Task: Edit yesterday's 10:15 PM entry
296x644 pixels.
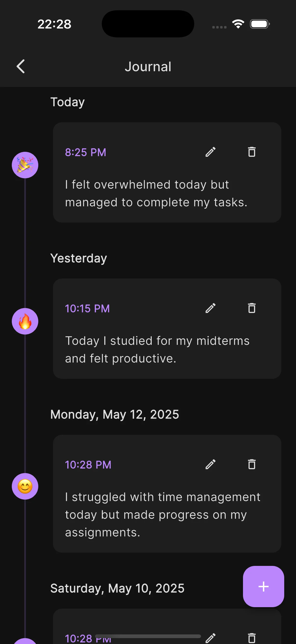Action: (x=210, y=308)
